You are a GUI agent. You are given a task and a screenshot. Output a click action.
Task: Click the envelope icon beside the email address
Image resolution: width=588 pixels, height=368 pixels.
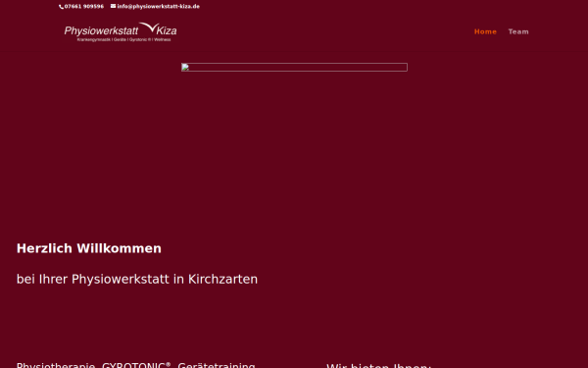click(x=113, y=6)
